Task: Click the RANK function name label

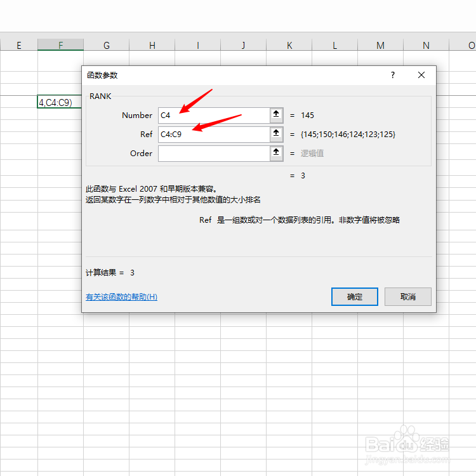Action: [100, 96]
